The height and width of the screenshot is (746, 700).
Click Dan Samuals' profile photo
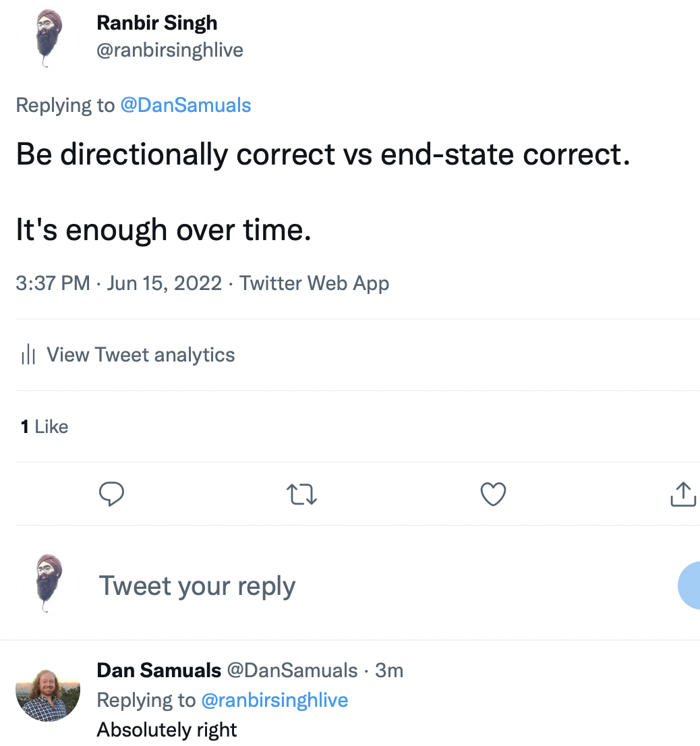tap(48, 690)
